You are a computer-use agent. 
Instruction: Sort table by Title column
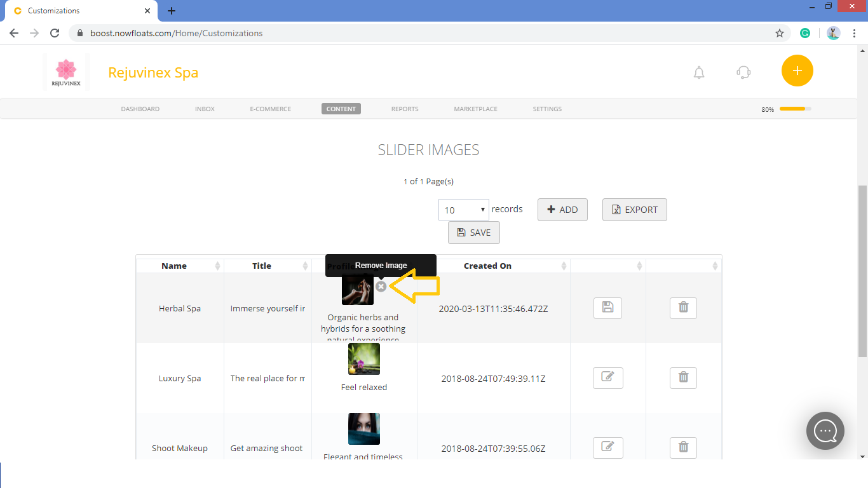click(x=268, y=266)
